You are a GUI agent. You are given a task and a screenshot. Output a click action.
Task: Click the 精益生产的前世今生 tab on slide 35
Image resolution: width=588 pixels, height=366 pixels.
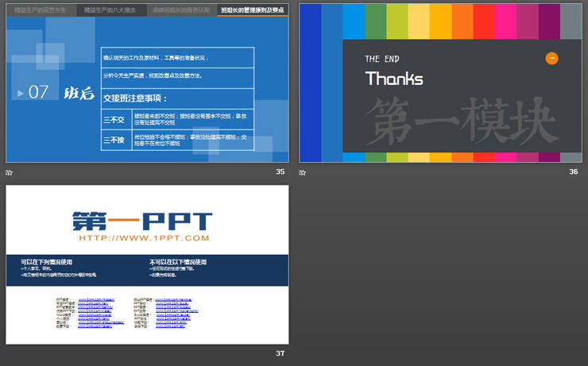click(x=41, y=10)
